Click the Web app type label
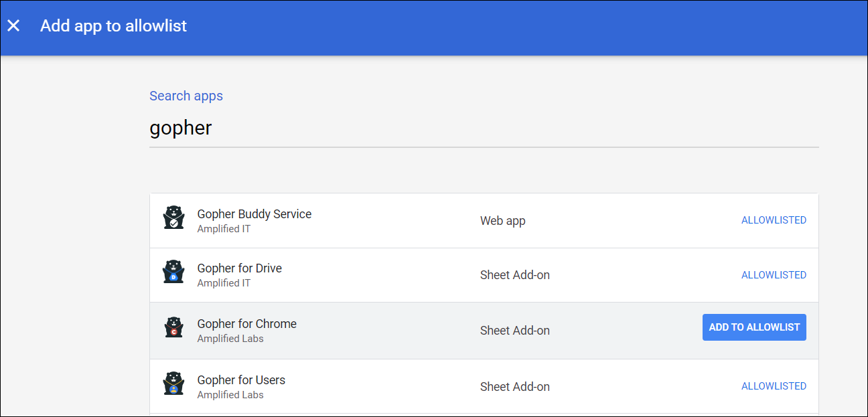This screenshot has width=868, height=417. tap(502, 221)
